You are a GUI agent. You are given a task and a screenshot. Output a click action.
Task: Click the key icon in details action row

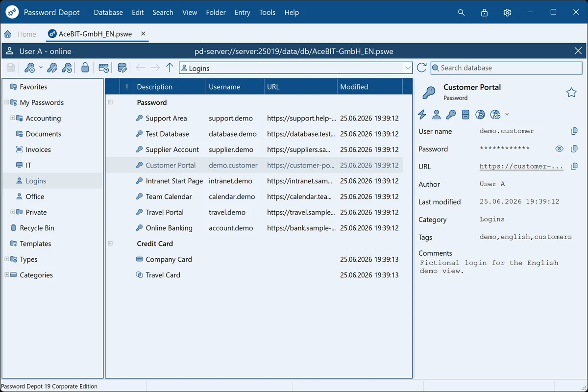click(451, 115)
